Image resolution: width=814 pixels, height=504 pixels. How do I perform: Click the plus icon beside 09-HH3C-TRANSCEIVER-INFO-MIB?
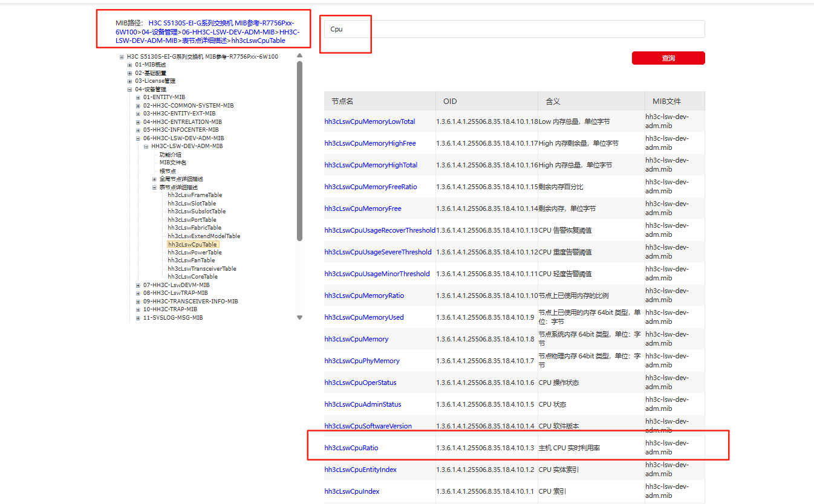(138, 302)
